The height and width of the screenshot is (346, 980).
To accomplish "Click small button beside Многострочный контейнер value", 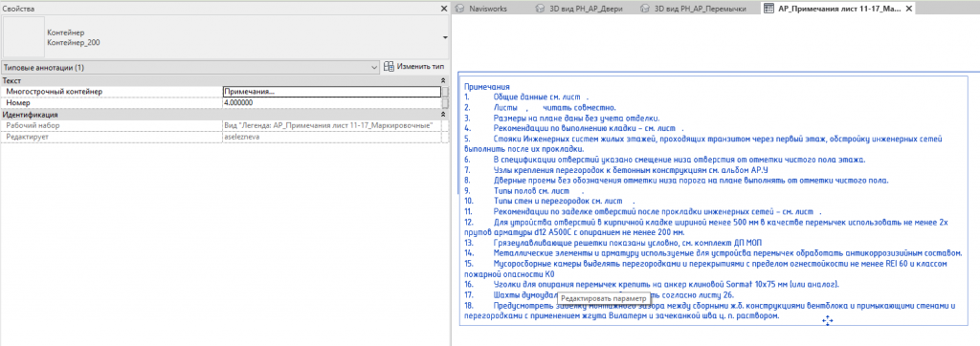I will 445,92.
